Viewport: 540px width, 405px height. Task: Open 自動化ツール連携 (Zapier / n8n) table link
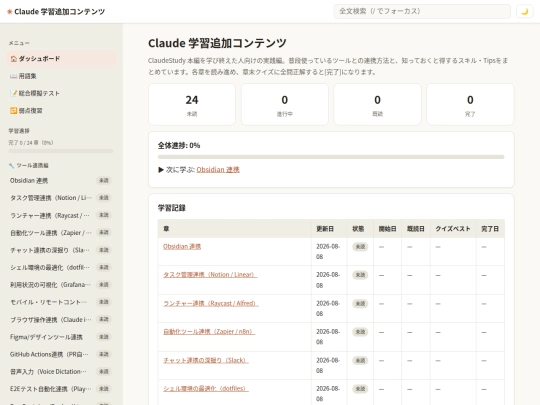(209, 332)
